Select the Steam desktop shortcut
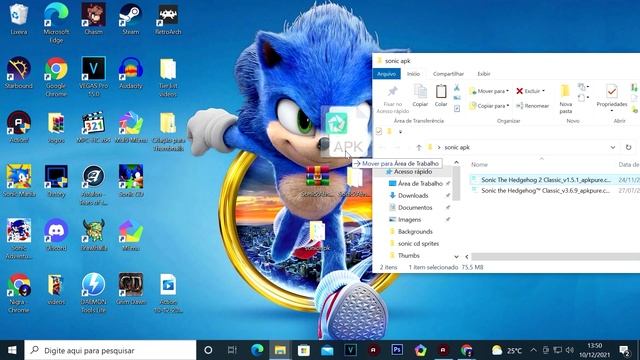The height and width of the screenshot is (360, 640). (x=131, y=18)
